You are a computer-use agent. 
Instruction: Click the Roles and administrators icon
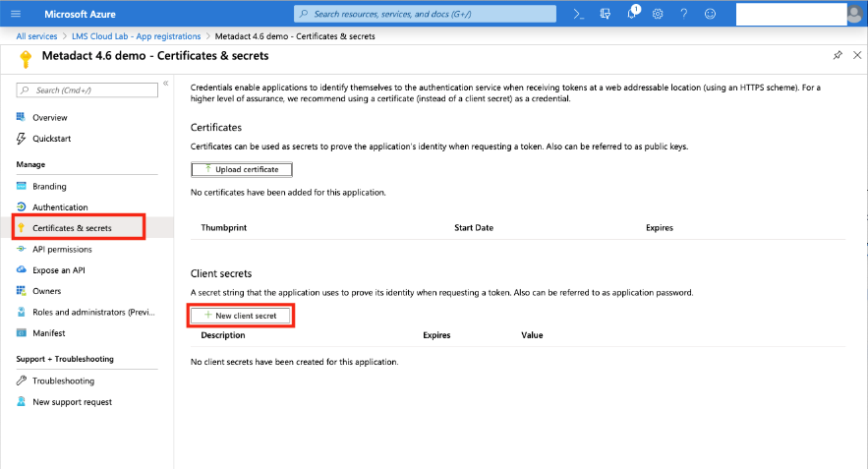tap(21, 312)
